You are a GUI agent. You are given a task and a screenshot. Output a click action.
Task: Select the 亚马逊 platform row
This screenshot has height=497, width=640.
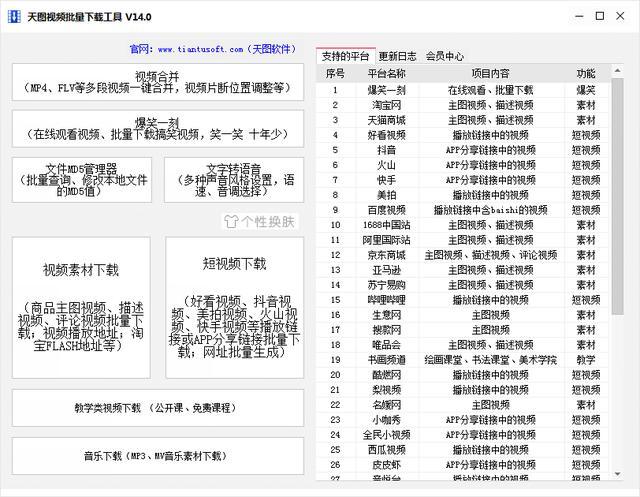click(462, 270)
